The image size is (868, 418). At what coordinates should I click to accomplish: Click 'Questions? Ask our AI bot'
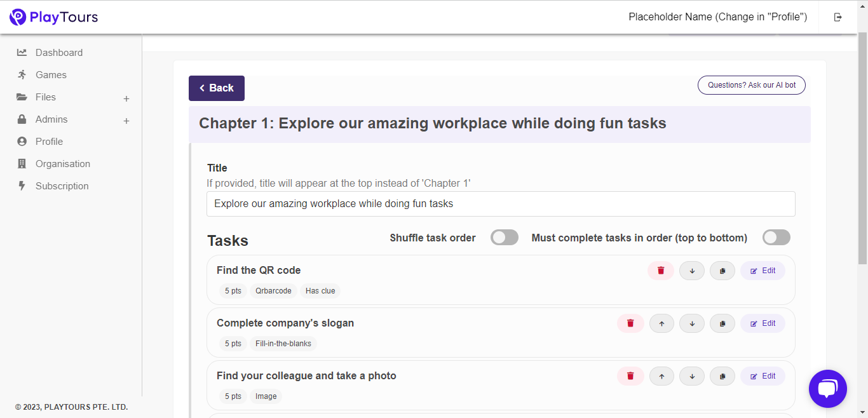(752, 85)
